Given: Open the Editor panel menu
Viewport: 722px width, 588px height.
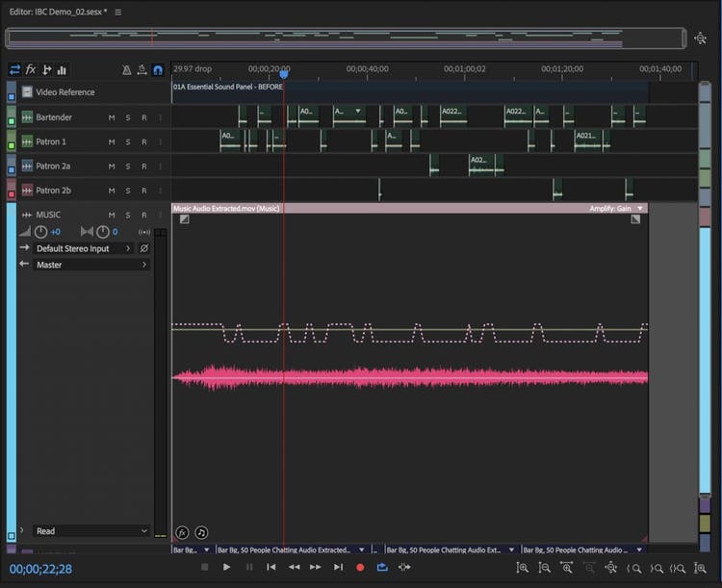Looking at the screenshot, I should 118,12.
